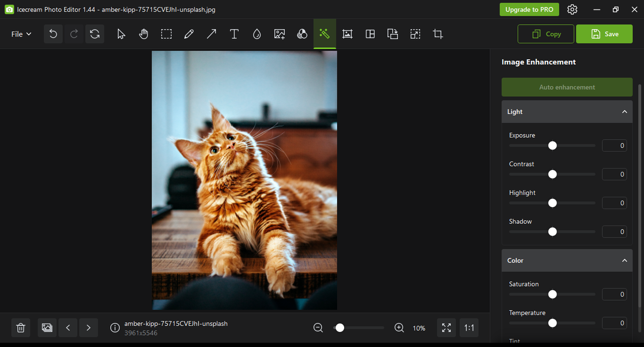
Task: Open the Text tool
Action: (234, 34)
